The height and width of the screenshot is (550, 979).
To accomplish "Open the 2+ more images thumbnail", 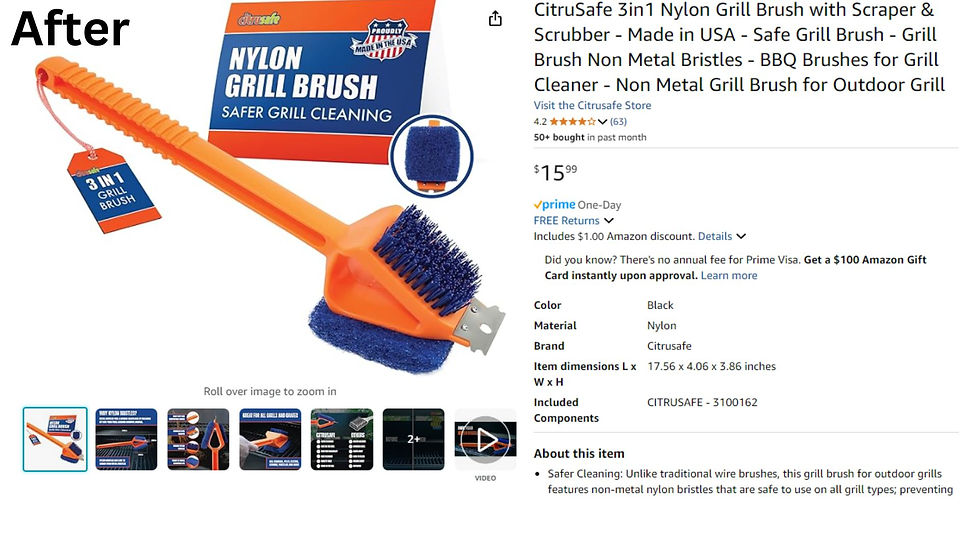I will click(x=413, y=440).
